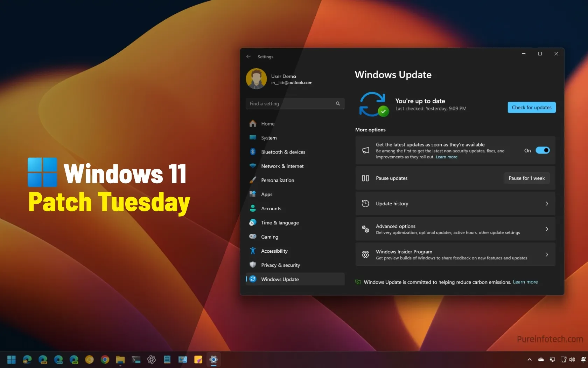The height and width of the screenshot is (368, 588).
Task: Expand Update history chevron
Action: coord(547,204)
